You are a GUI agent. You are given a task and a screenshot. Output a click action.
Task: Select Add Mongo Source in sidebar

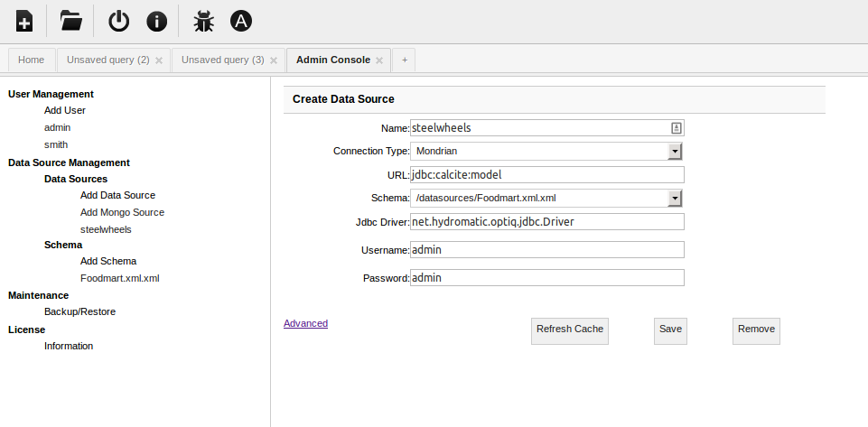click(122, 212)
